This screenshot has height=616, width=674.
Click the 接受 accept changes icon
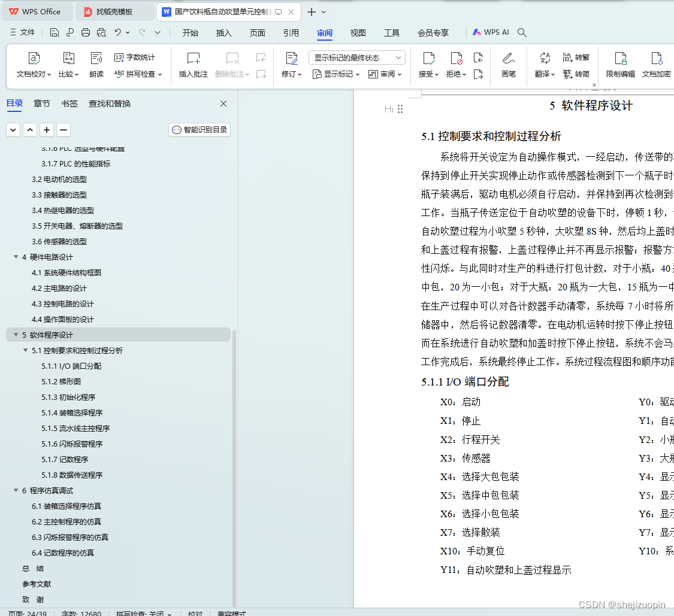click(x=428, y=59)
